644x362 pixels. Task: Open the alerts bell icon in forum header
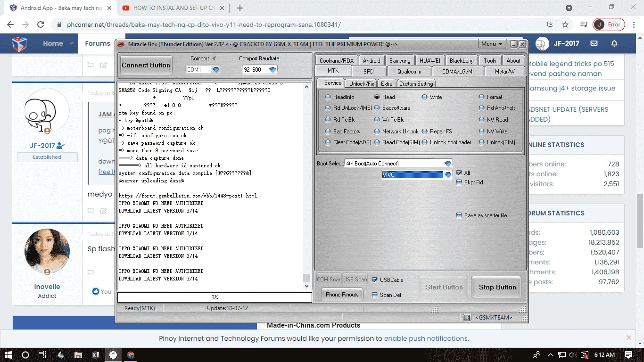point(614,43)
